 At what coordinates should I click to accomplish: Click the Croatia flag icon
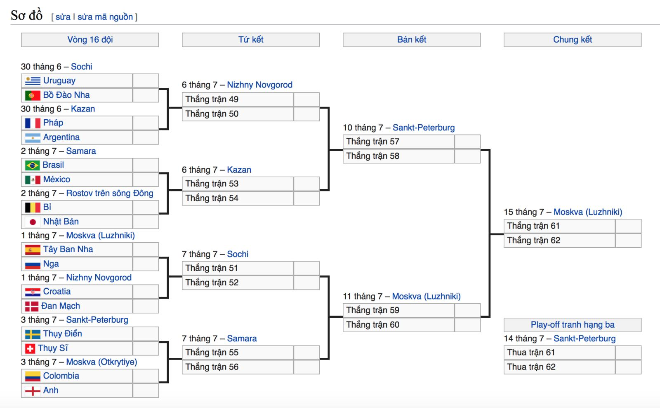coord(32,292)
